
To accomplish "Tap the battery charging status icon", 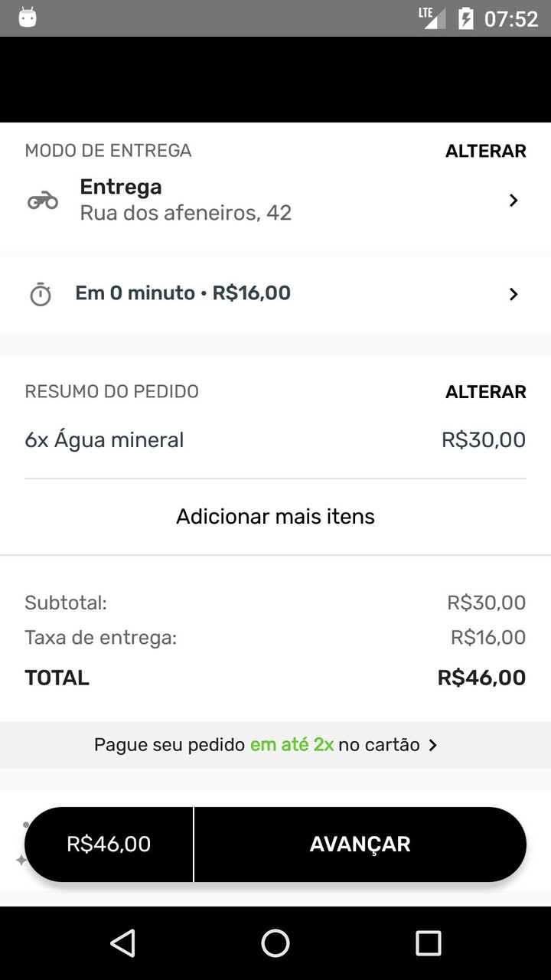I will point(465,18).
